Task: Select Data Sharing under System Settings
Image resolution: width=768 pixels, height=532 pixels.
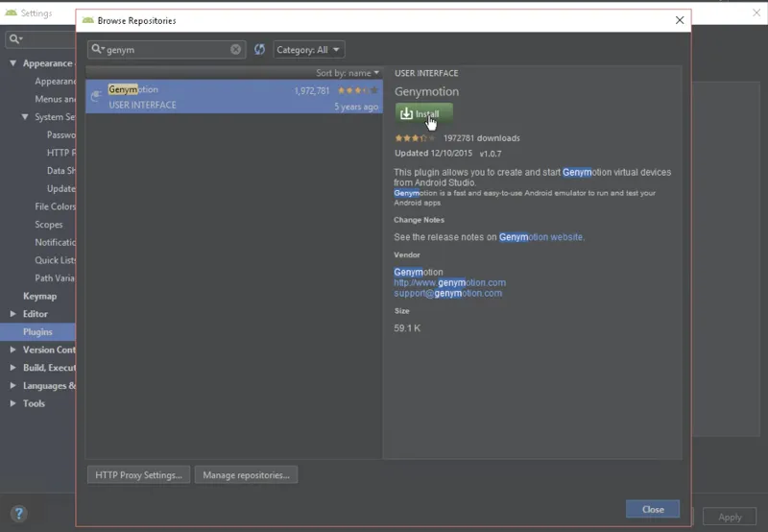Action: 61,171
